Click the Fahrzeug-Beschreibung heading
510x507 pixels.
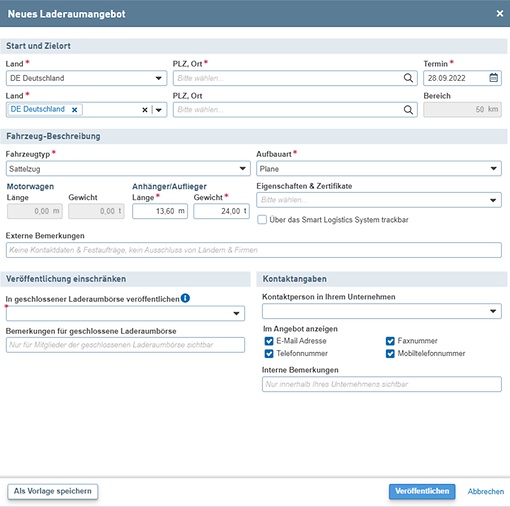pyautogui.click(x=53, y=136)
